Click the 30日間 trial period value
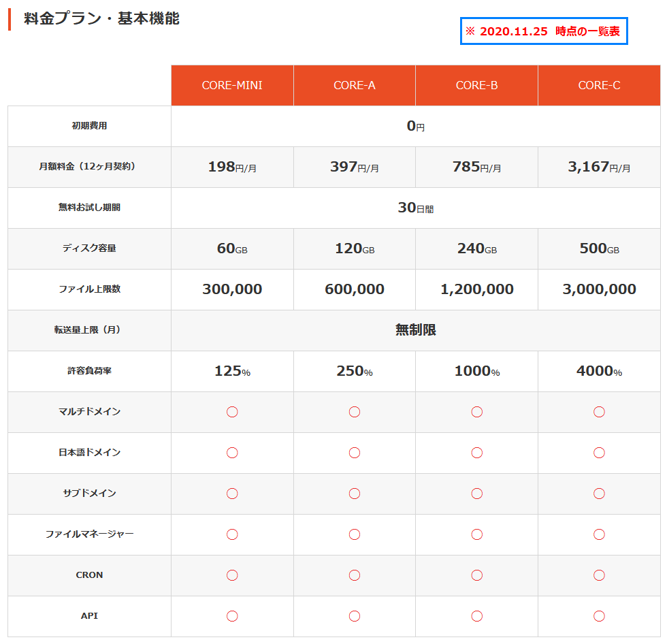Viewport: 667px width, 644px height. (x=416, y=208)
